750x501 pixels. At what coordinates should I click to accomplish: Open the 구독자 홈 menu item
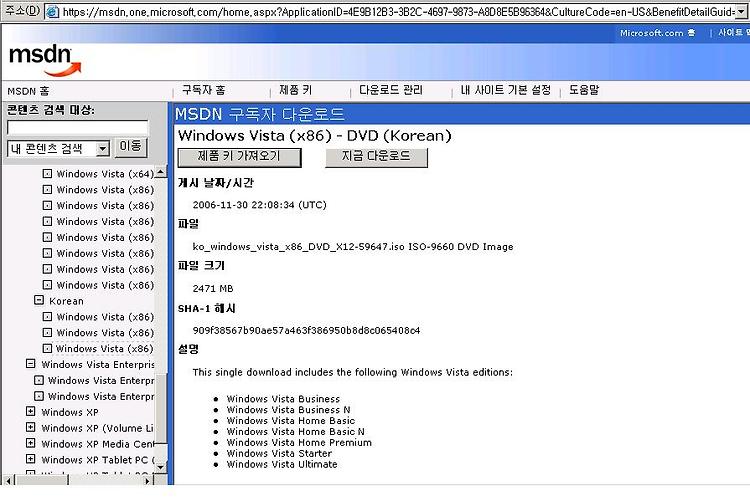(x=203, y=90)
